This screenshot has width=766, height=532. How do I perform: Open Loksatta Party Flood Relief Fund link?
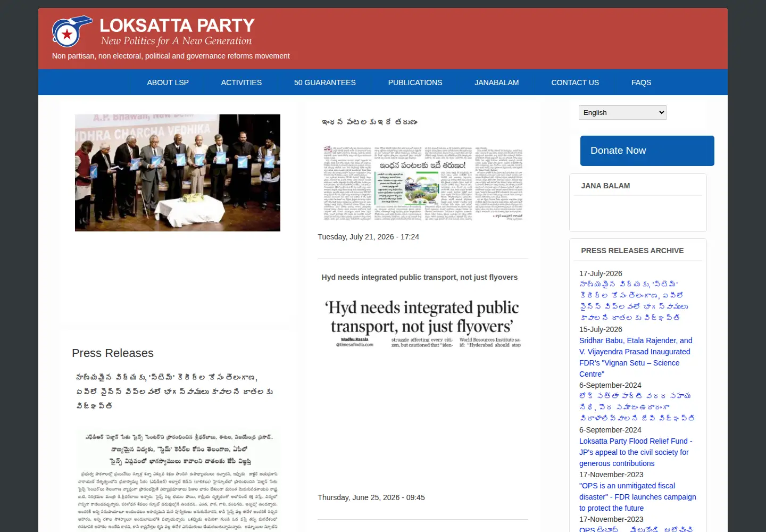tap(636, 452)
